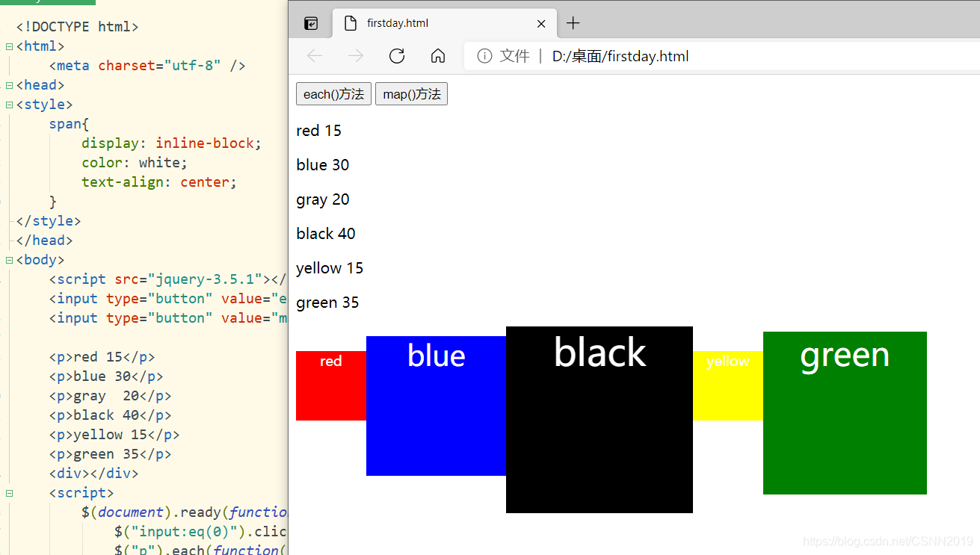This screenshot has width=980, height=555.
Task: Click the 'yellow 15' paragraph in browser
Action: click(x=330, y=268)
